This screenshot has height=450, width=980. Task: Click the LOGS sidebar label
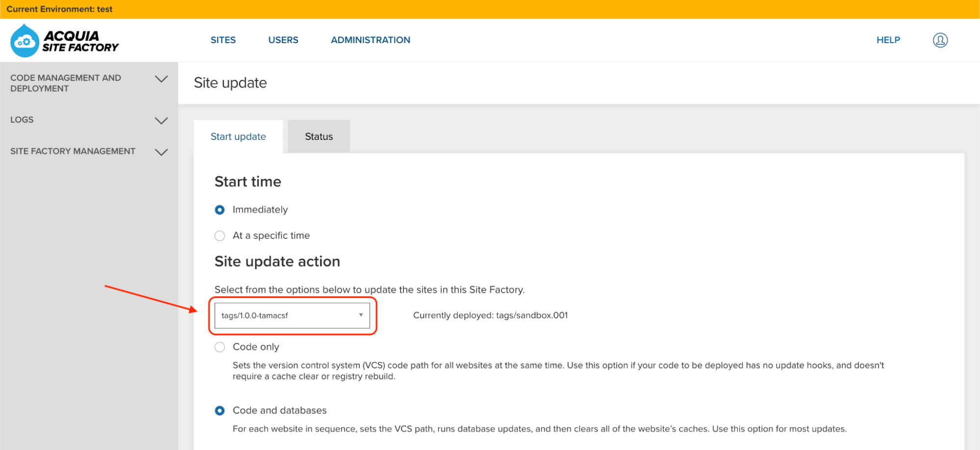tap(22, 120)
